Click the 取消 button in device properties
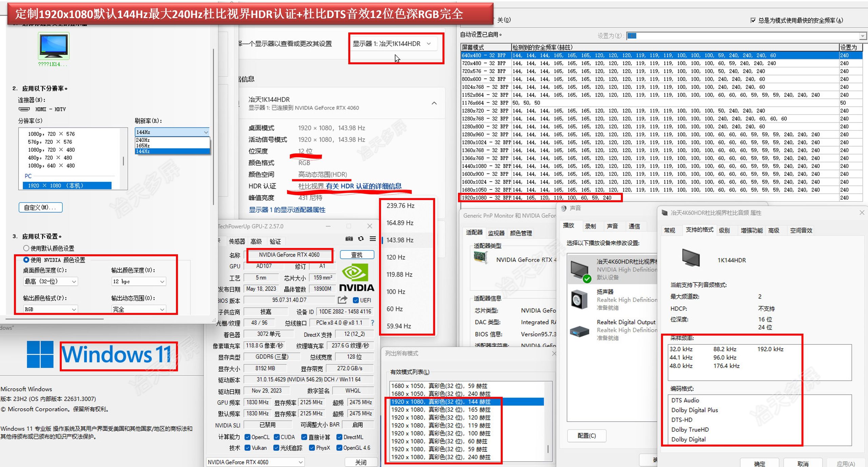868x467 pixels. tap(803, 463)
